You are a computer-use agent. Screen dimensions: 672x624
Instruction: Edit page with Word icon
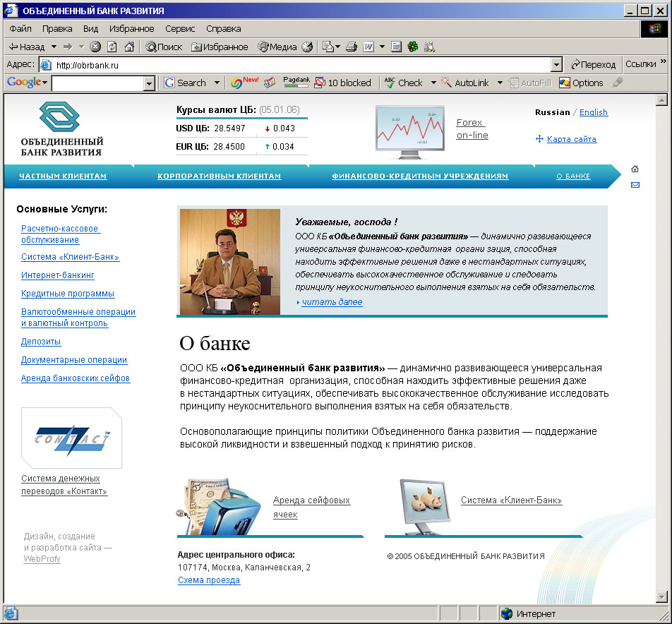click(368, 47)
